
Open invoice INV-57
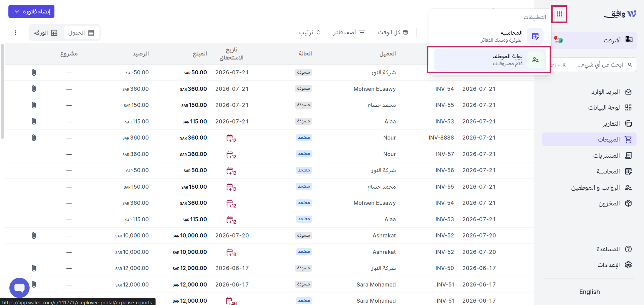tap(445, 154)
